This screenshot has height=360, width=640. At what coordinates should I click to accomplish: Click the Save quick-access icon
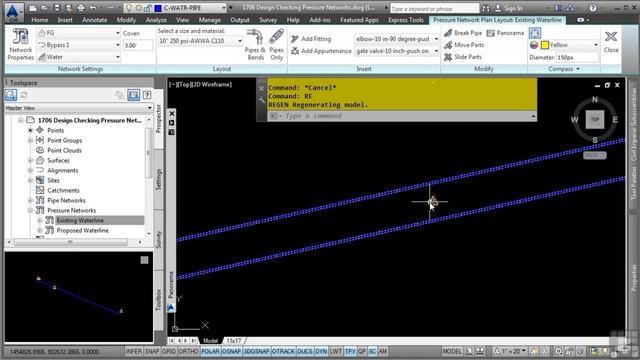click(57, 8)
